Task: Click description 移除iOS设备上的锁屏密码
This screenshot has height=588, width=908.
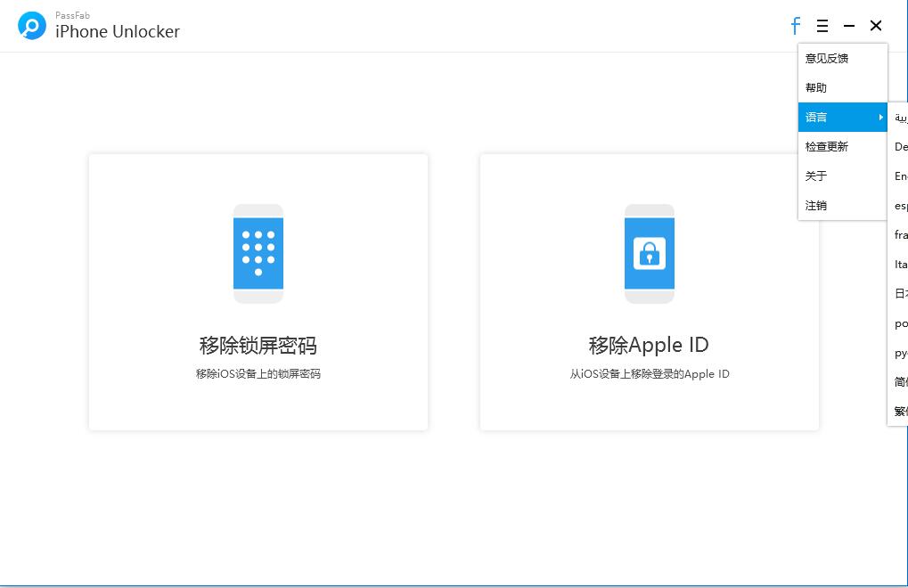Action: click(x=258, y=374)
